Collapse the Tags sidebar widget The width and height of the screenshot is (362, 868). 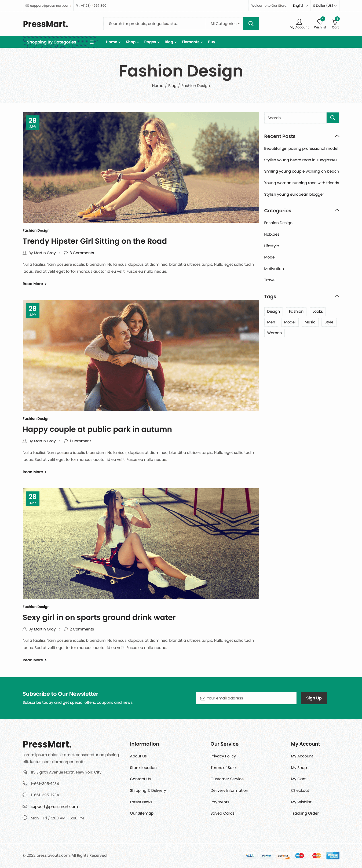pos(337,297)
